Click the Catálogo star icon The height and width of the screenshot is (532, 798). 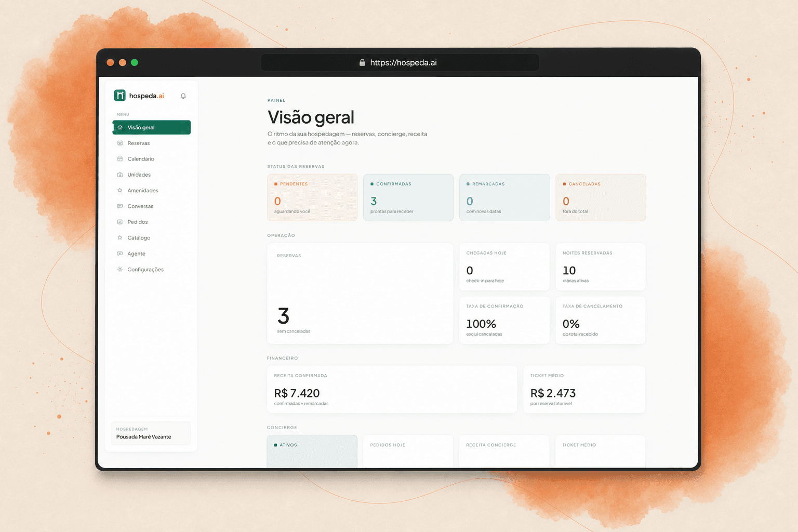(120, 238)
